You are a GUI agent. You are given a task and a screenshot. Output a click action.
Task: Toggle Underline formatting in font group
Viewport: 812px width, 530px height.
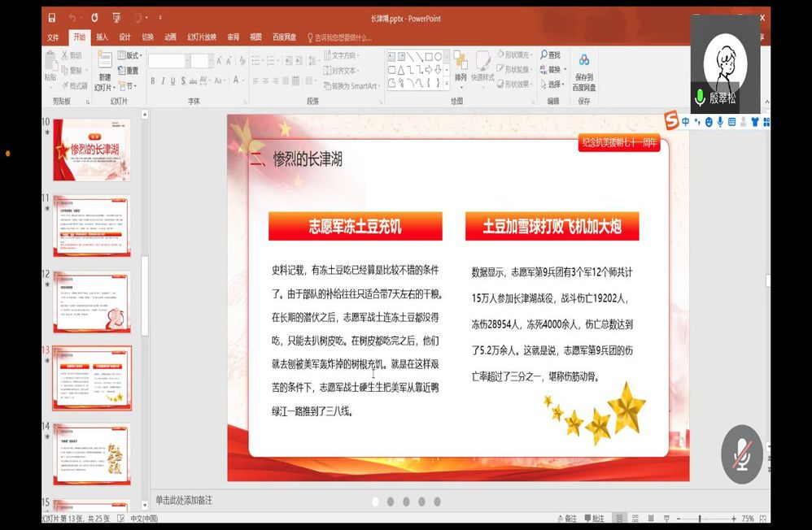tap(174, 80)
